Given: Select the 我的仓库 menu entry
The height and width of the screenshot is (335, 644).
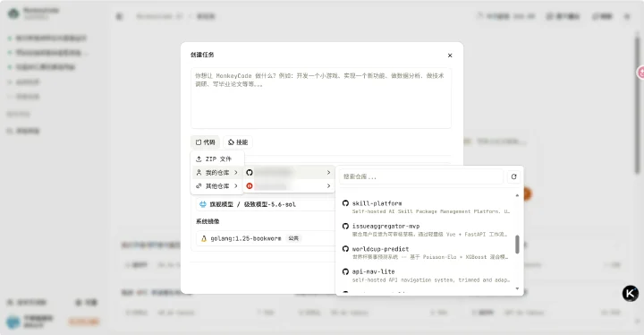Looking at the screenshot, I should point(217,173).
